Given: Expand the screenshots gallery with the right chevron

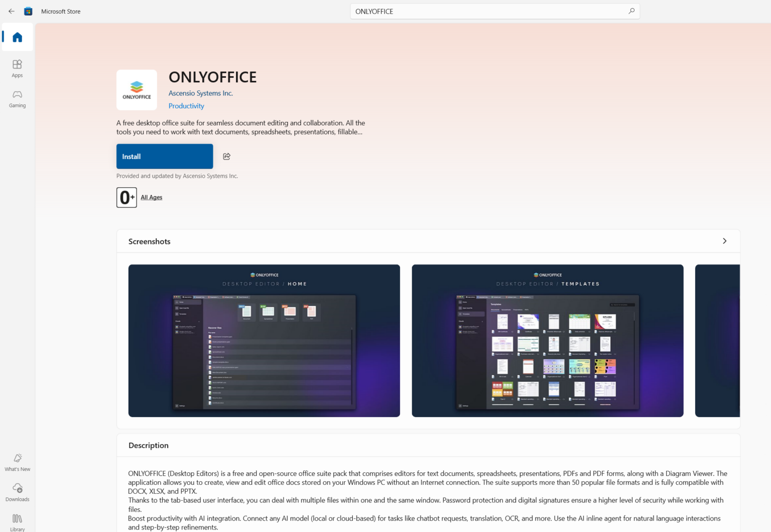Looking at the screenshot, I should 725,241.
